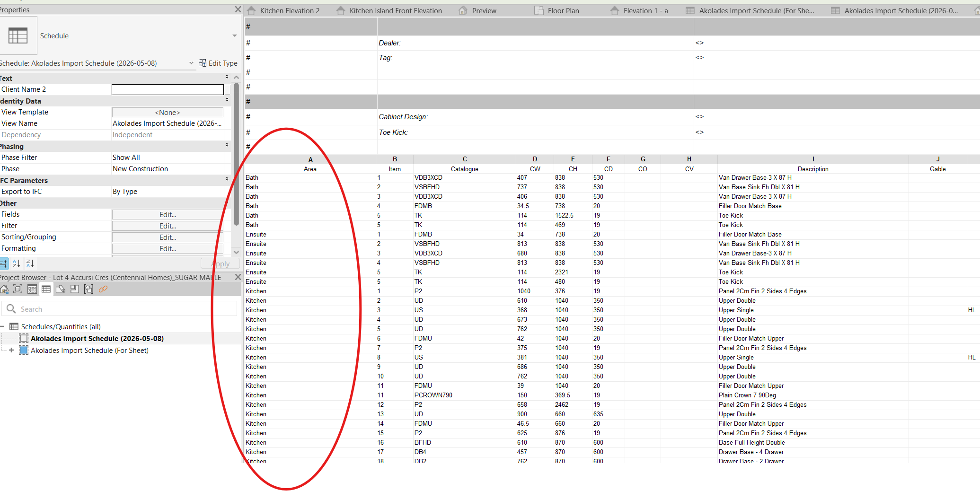The width and height of the screenshot is (980, 491).
Task: Click the Schedule type icon in Properties
Action: pyautogui.click(x=18, y=35)
